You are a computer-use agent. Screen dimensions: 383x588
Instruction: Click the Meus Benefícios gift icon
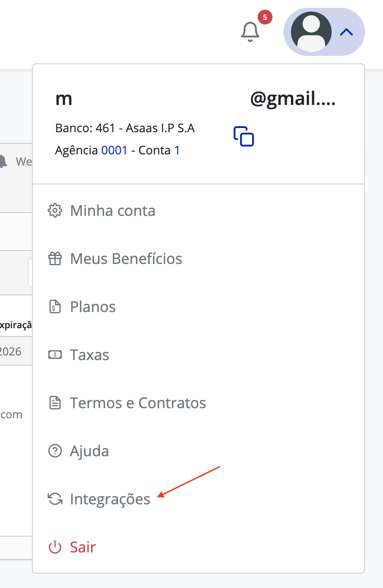[55, 259]
